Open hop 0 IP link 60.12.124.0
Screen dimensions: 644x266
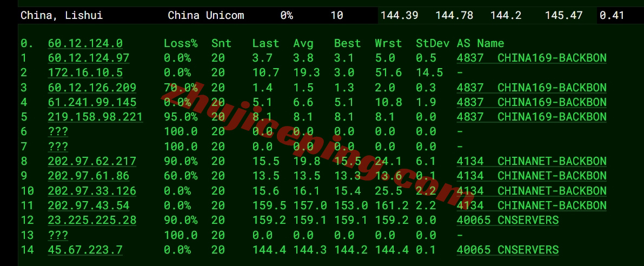(x=85, y=43)
